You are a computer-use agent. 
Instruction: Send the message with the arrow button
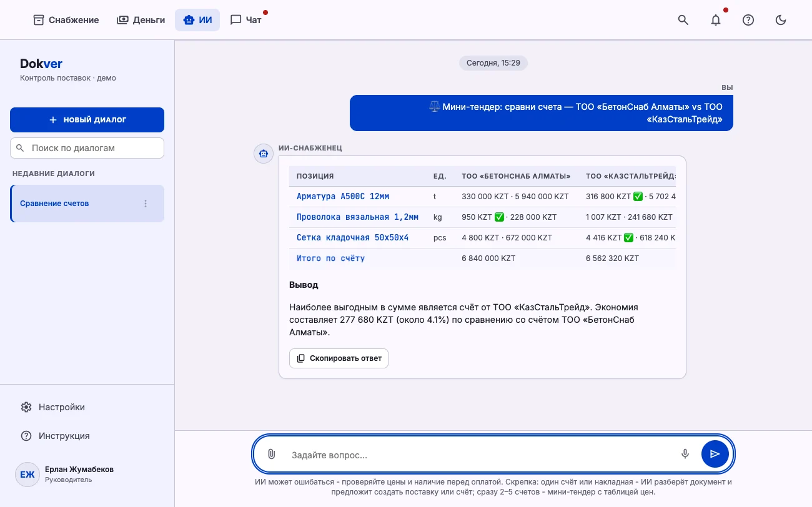click(x=715, y=454)
